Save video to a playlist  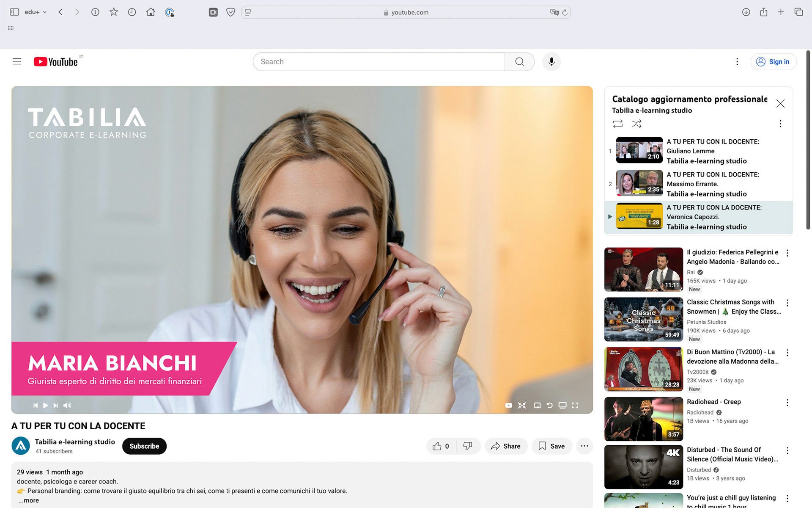(551, 446)
